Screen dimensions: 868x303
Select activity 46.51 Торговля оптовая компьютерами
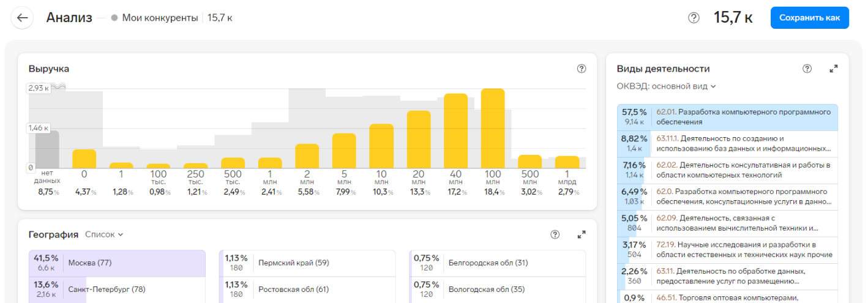tap(727, 297)
